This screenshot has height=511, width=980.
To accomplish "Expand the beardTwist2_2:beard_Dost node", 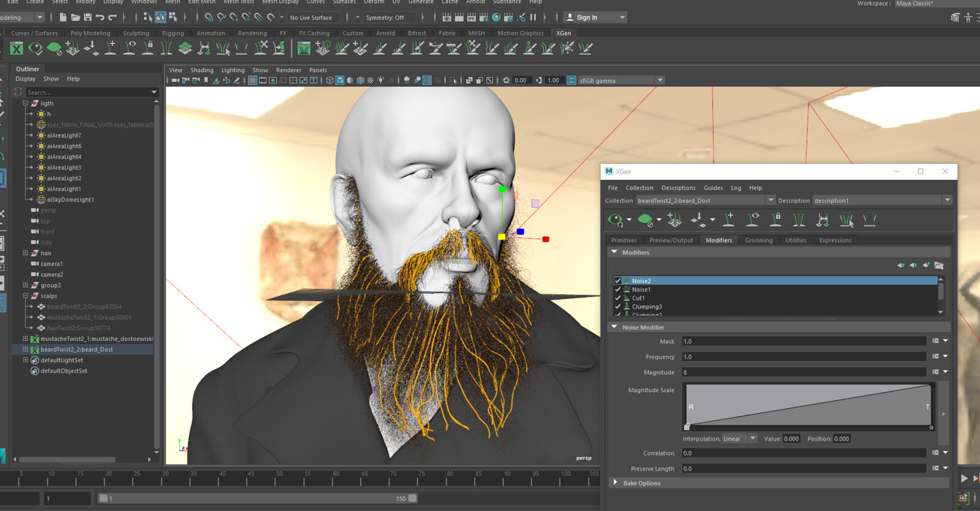I will click(25, 349).
